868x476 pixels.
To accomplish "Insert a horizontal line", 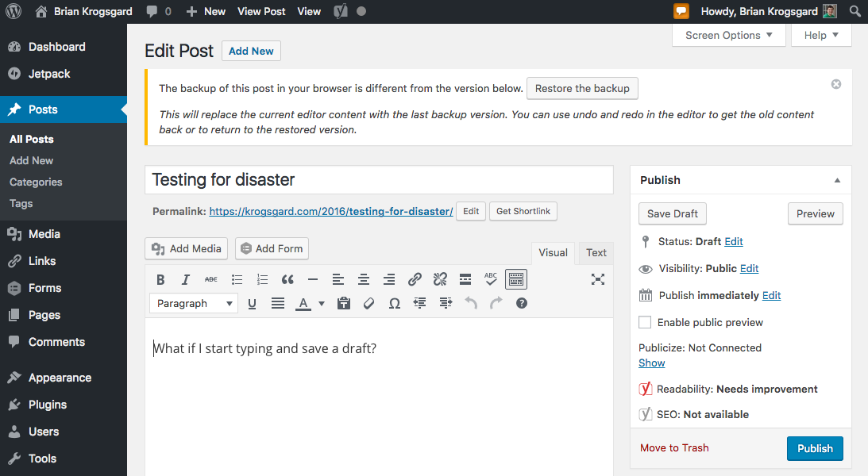I will [313, 280].
